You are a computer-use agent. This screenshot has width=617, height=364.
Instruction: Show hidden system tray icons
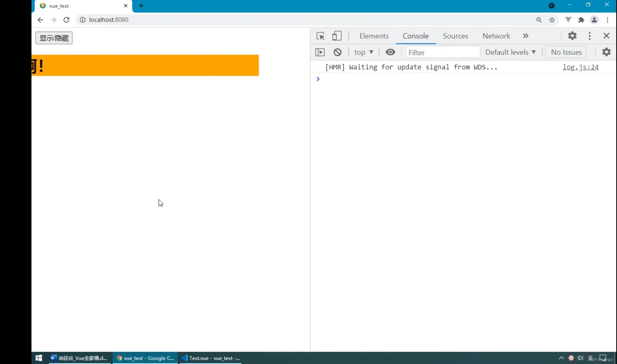561,358
